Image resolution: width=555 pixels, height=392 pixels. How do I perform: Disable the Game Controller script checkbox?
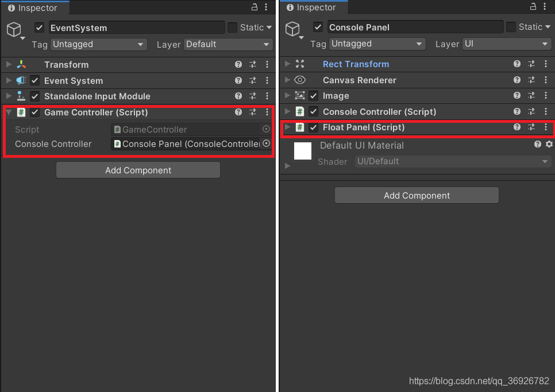34,112
